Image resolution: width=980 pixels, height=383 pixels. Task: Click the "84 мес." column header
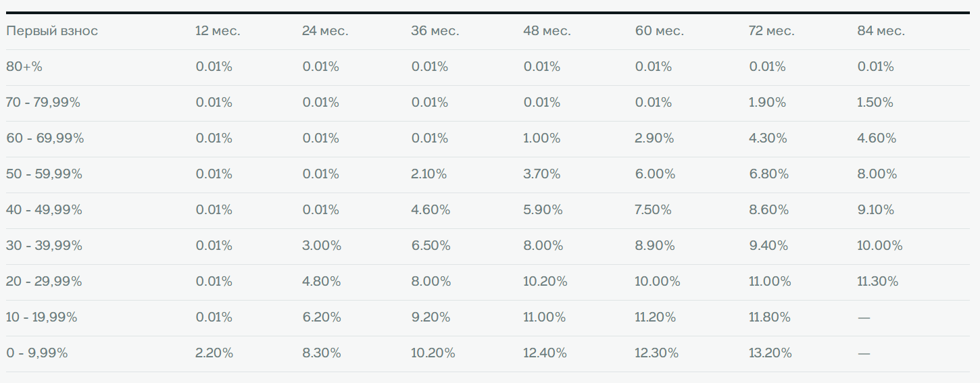tap(881, 31)
